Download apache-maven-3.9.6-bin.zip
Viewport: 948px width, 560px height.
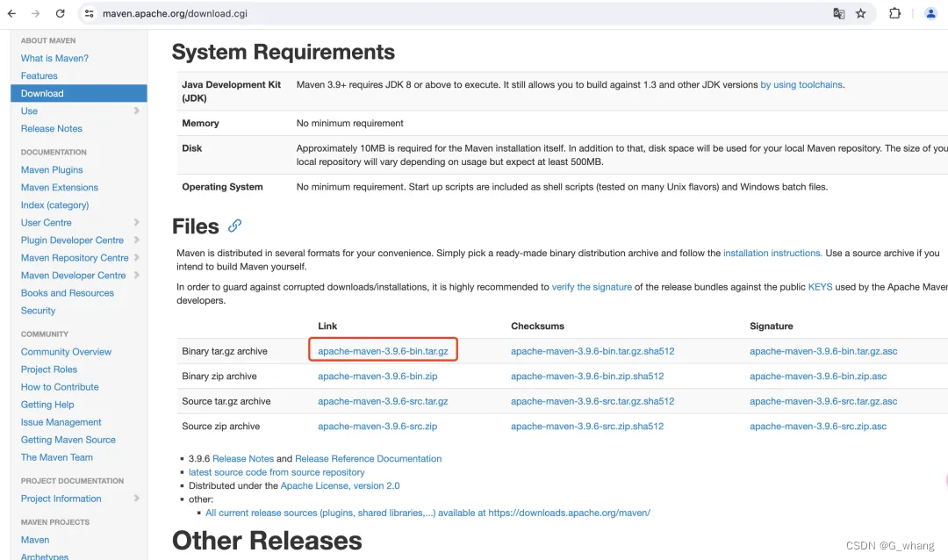tap(377, 376)
